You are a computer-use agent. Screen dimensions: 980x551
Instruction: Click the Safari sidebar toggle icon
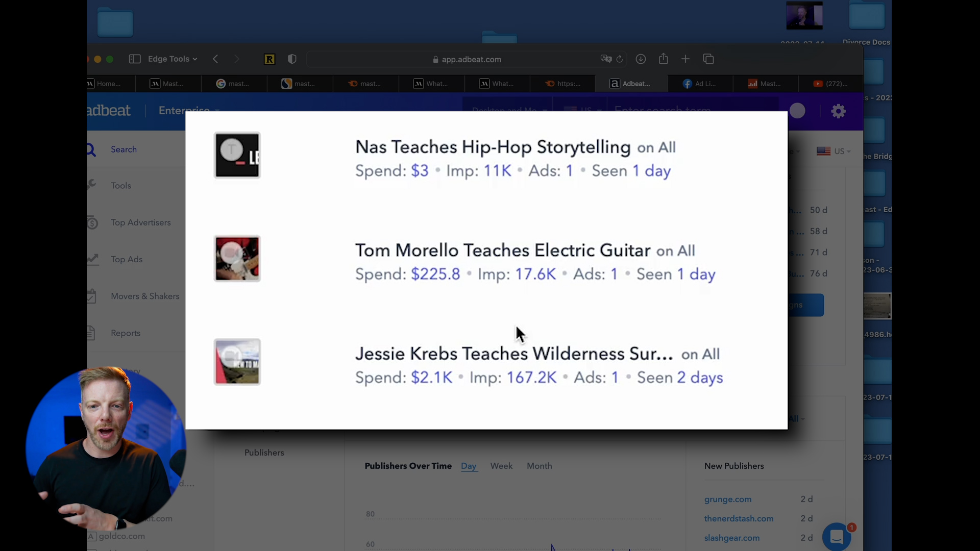[x=135, y=59]
